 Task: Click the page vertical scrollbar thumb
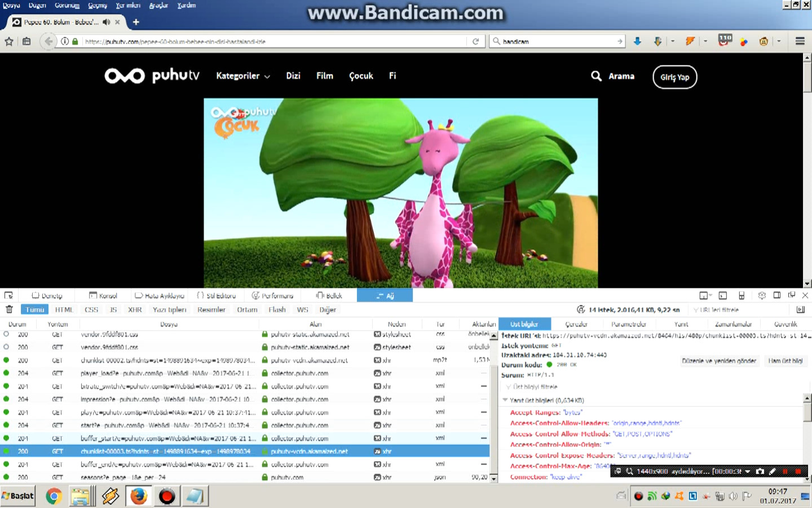[x=807, y=77]
